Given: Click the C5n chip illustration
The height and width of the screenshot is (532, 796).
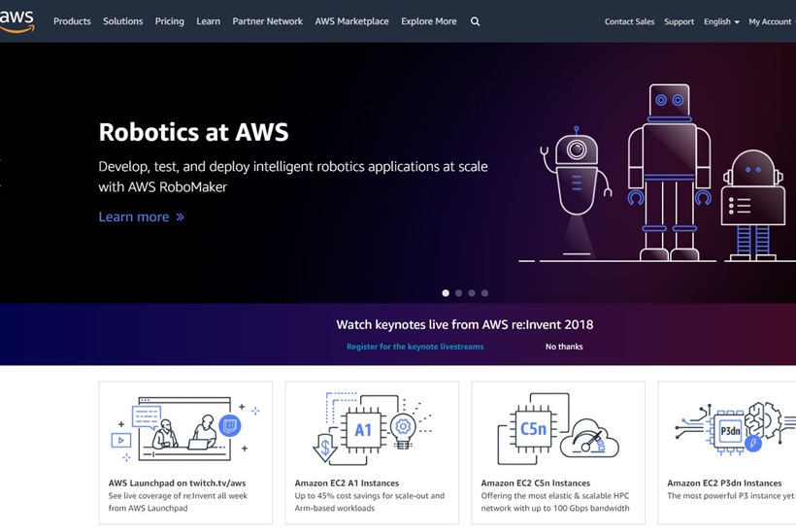Looking at the screenshot, I should 558,429.
